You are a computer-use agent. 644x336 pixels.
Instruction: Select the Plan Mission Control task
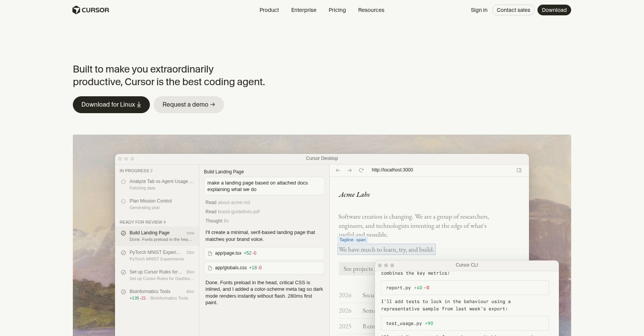pos(157,204)
